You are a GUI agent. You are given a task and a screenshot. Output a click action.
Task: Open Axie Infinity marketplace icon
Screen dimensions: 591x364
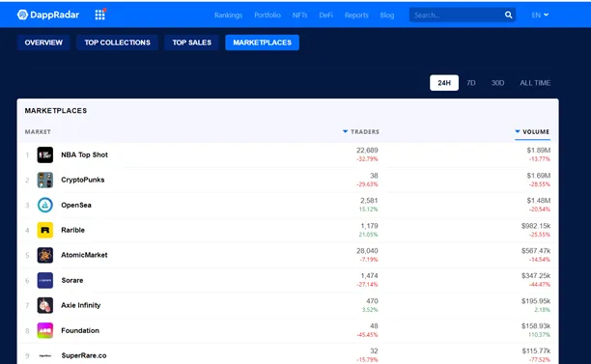[44, 305]
